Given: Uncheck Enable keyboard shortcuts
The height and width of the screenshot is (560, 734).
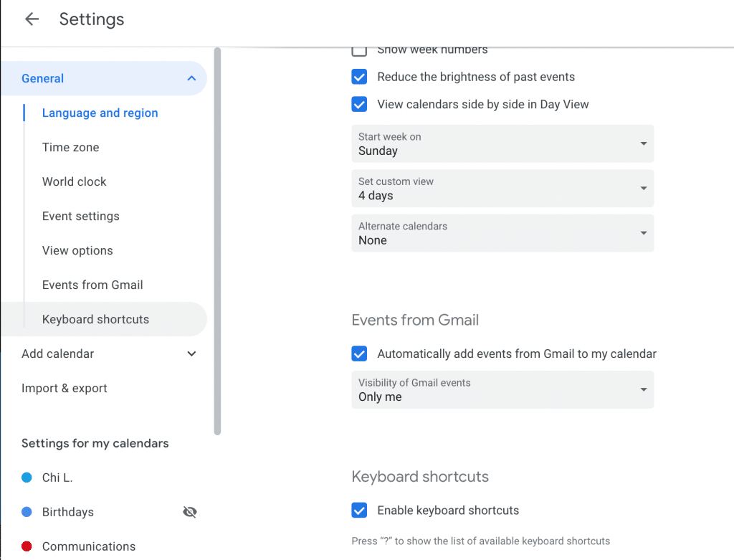Looking at the screenshot, I should pos(359,511).
